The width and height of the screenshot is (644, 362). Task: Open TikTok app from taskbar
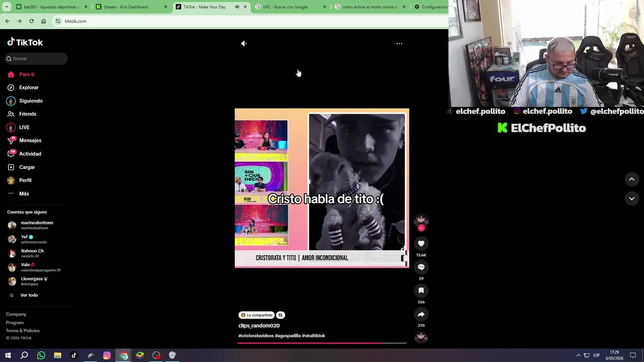(x=74, y=355)
